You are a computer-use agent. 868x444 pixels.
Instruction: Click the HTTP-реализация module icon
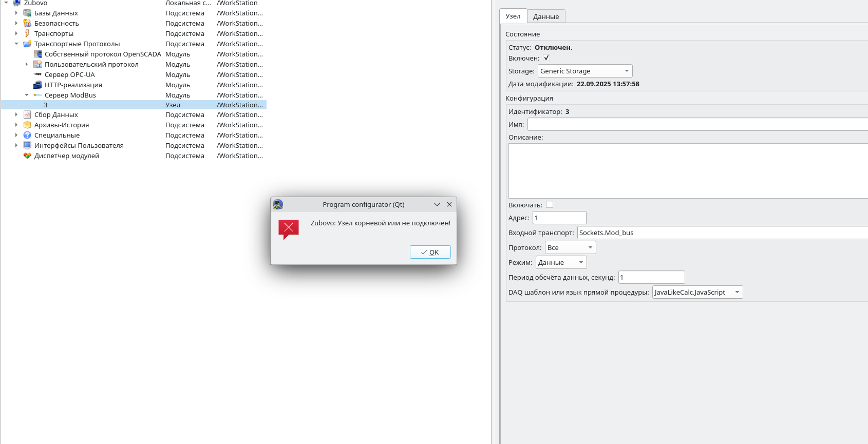click(x=37, y=85)
